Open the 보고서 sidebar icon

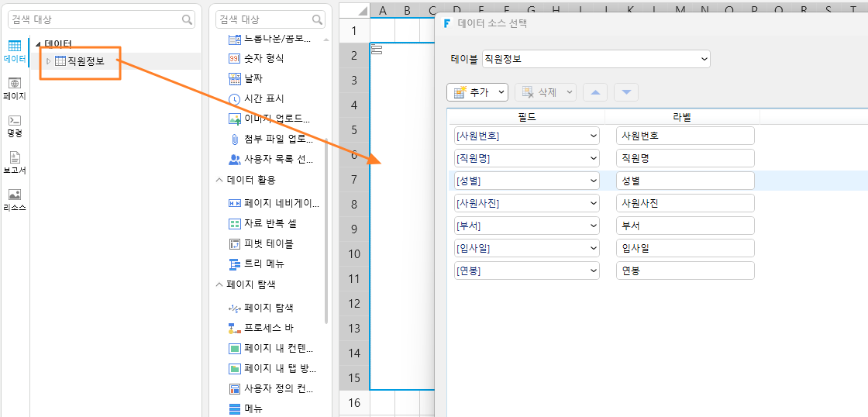pyautogui.click(x=15, y=163)
